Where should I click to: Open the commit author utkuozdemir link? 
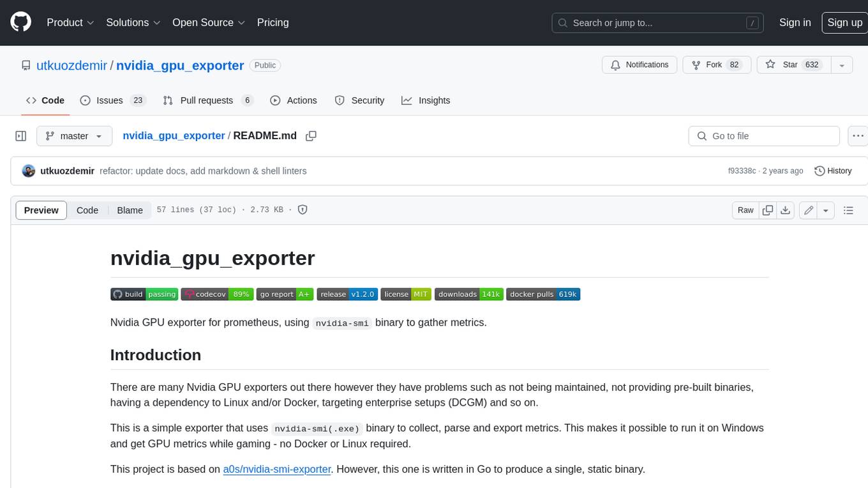pos(67,171)
